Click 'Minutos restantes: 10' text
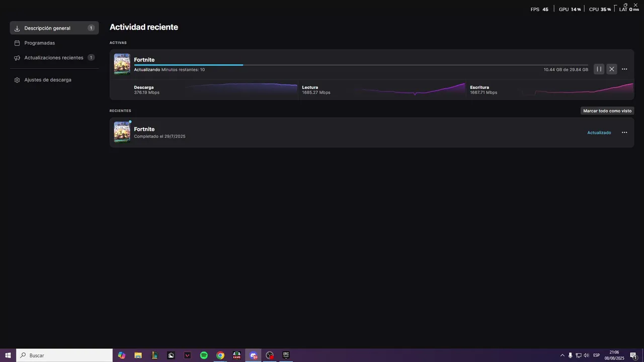The image size is (644, 362). 183,69
